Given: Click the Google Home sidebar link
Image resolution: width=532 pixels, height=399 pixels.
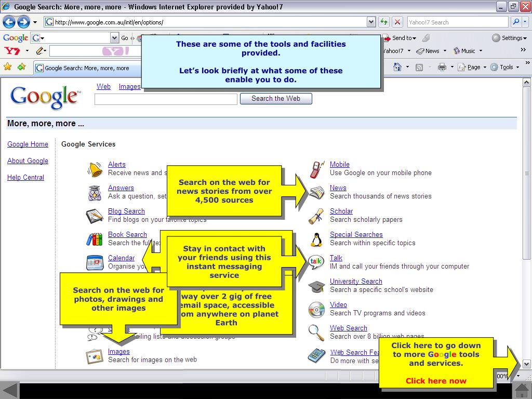Looking at the screenshot, I should (x=28, y=144).
